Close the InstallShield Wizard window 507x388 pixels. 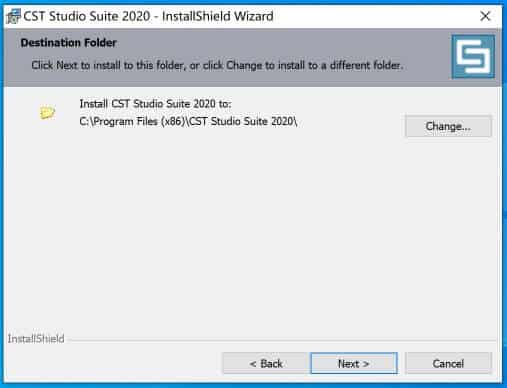pyautogui.click(x=485, y=16)
